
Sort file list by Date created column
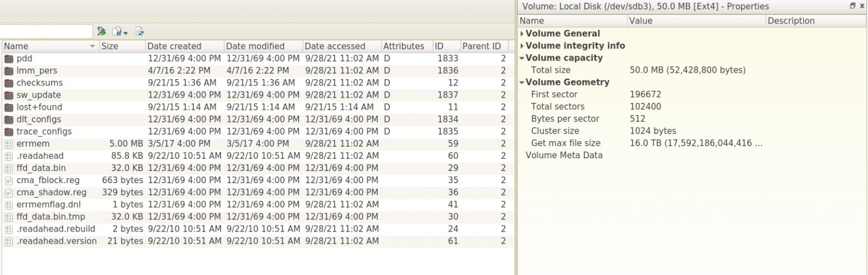[184, 46]
